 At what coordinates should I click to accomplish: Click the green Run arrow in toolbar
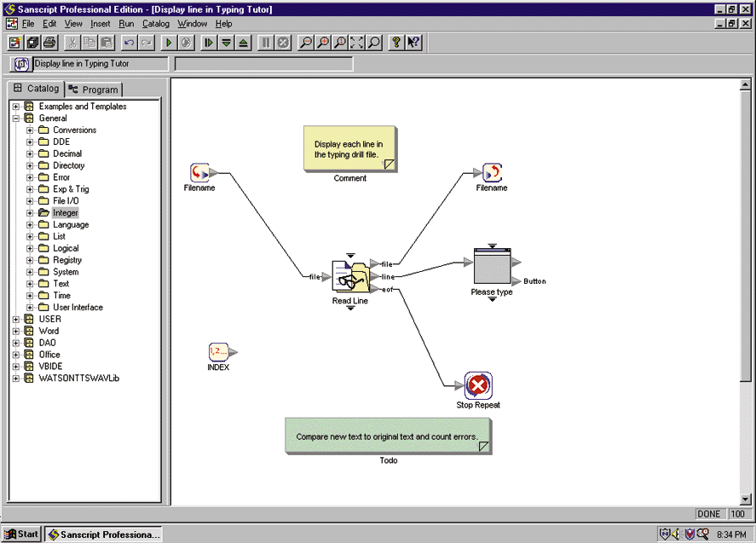click(x=169, y=43)
